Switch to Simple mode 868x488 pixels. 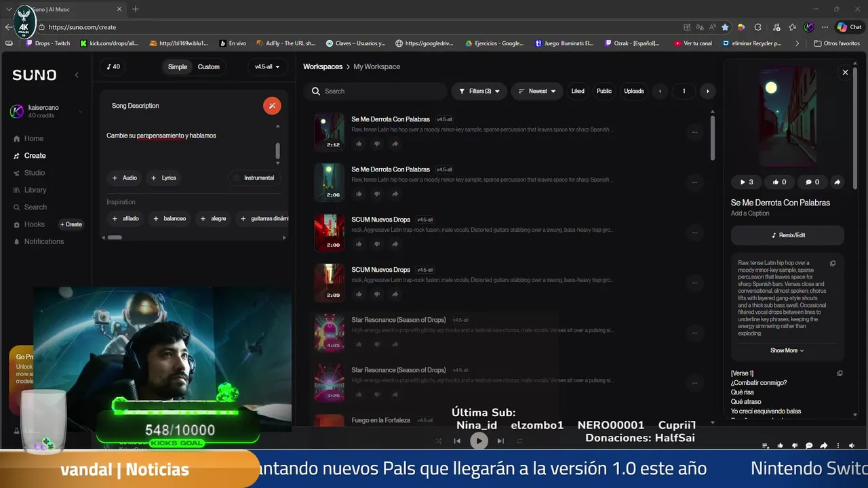coord(178,66)
